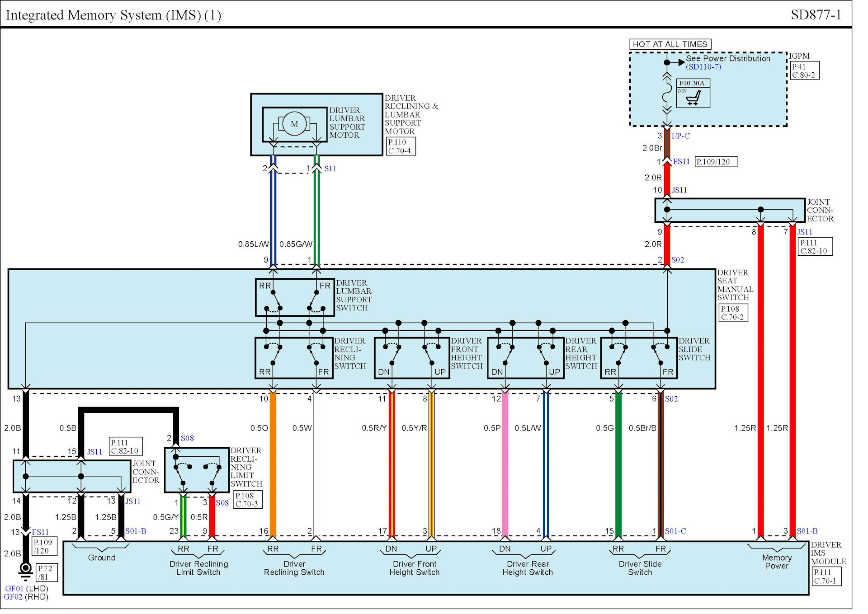This screenshot has height=614, width=868.
Task: Click the P.72/81 ground reference box
Action: point(46,572)
